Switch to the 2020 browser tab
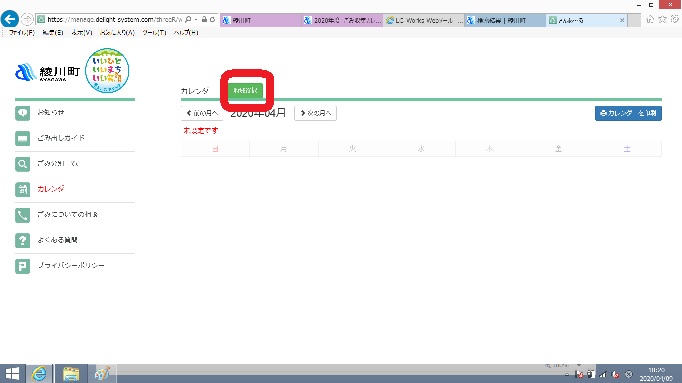This screenshot has height=383, width=682. coord(342,20)
